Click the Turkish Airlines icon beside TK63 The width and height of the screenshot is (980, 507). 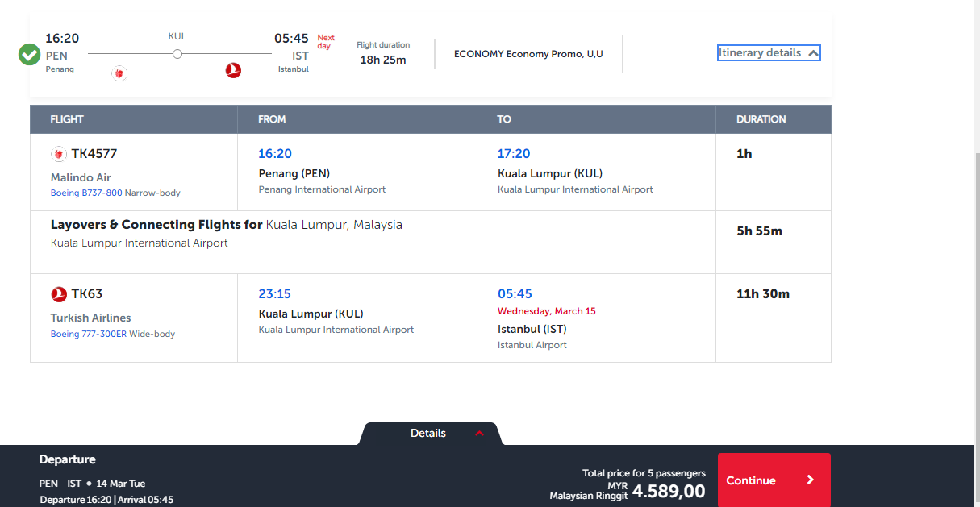(59, 294)
